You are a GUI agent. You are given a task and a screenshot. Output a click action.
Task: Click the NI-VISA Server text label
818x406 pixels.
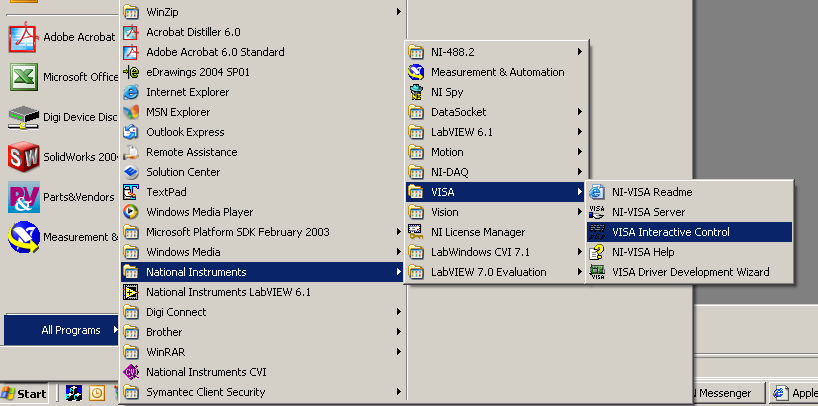tap(648, 212)
